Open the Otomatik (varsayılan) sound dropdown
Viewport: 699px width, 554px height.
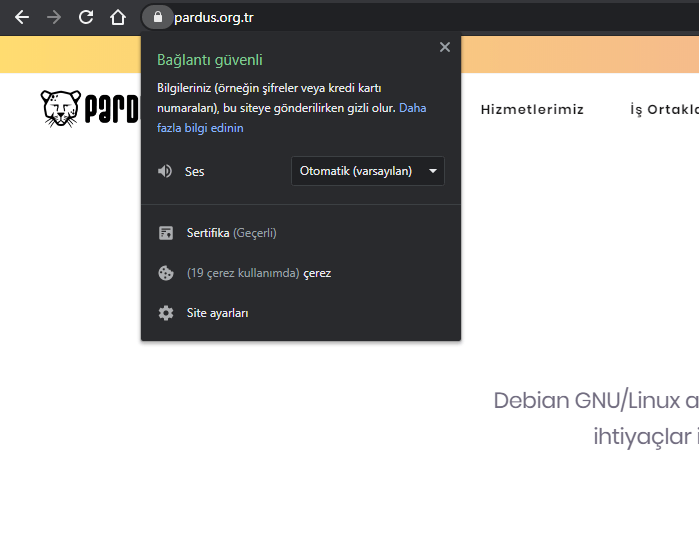tap(368, 171)
